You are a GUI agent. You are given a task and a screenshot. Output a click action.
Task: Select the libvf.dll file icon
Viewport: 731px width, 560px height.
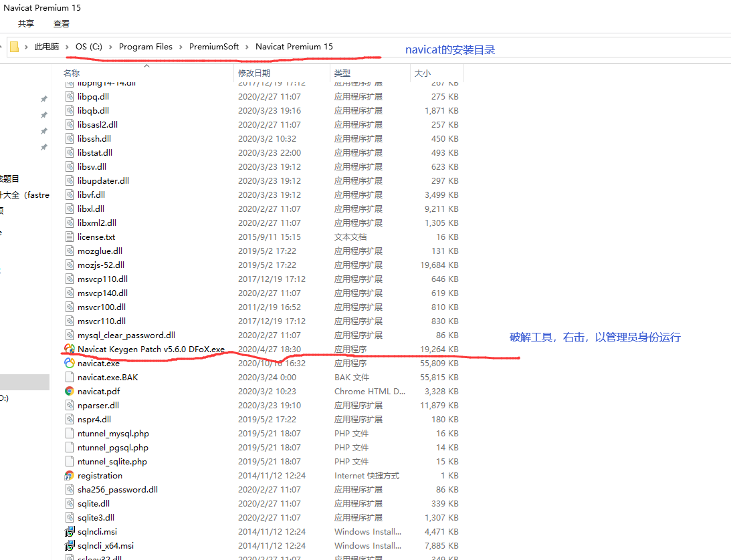[70, 194]
